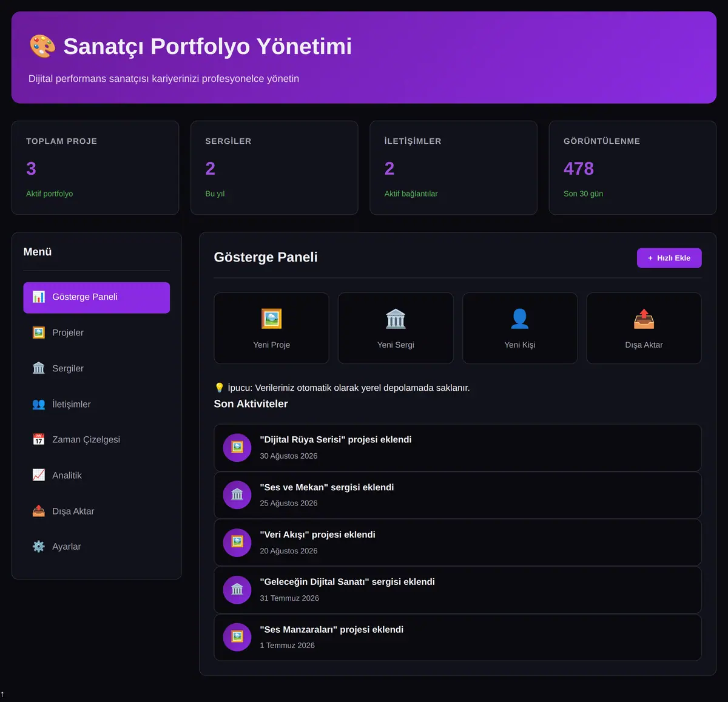728x702 pixels.
Task: Click the date 25 Ağustos 2026
Action: click(289, 503)
